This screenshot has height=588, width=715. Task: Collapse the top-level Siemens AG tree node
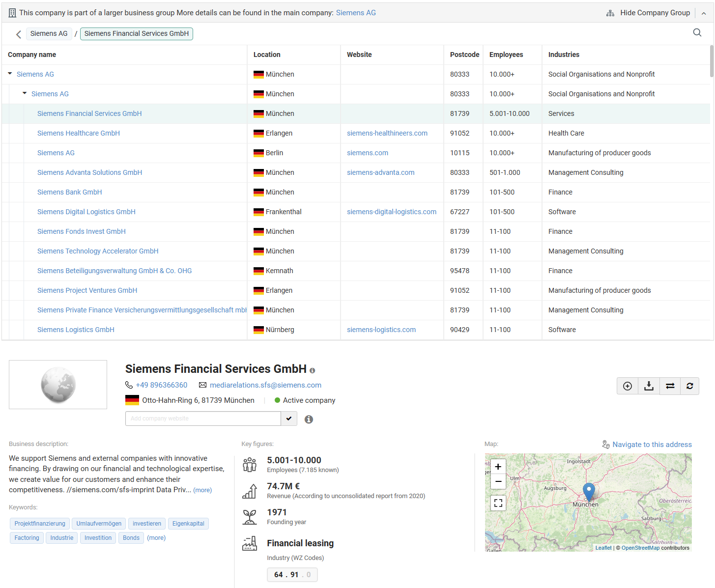tap(10, 74)
